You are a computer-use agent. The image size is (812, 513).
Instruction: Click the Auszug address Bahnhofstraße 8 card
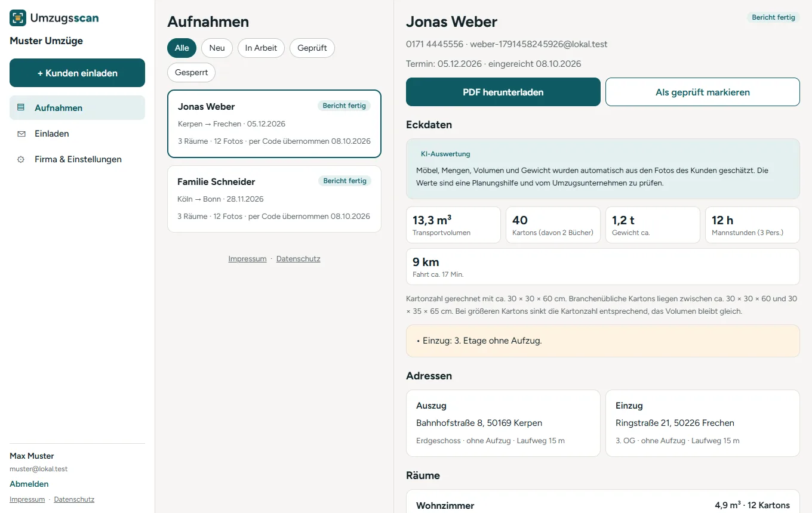pyautogui.click(x=503, y=423)
